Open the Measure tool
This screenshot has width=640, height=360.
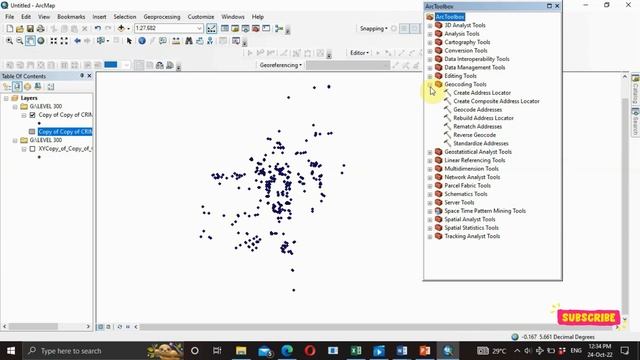point(176,41)
